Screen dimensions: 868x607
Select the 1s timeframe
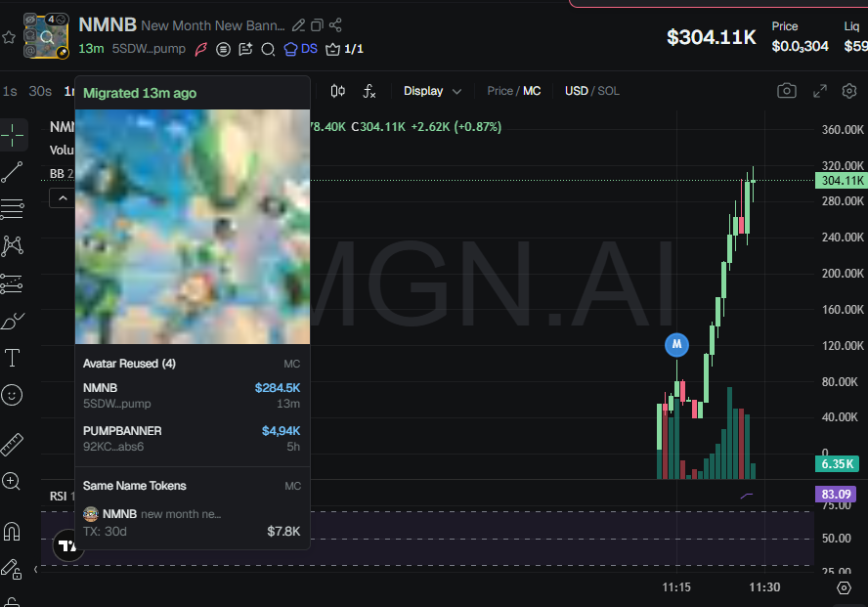pos(10,91)
